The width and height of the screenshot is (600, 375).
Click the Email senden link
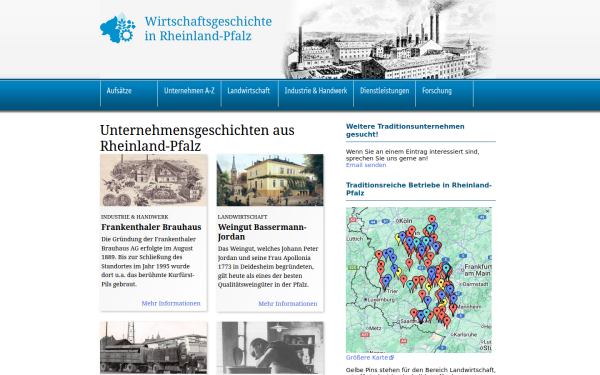[366, 165]
